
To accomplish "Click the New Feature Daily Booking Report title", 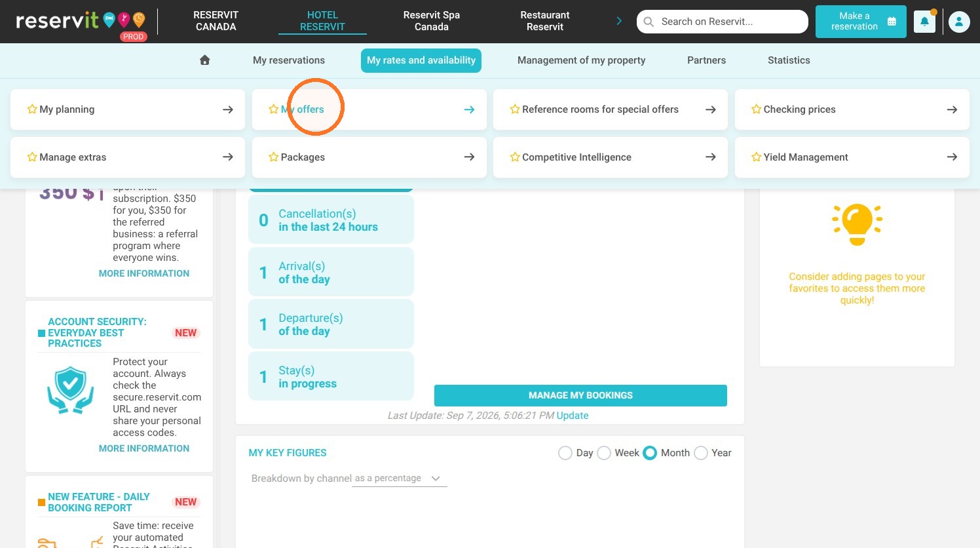I will 99,502.
